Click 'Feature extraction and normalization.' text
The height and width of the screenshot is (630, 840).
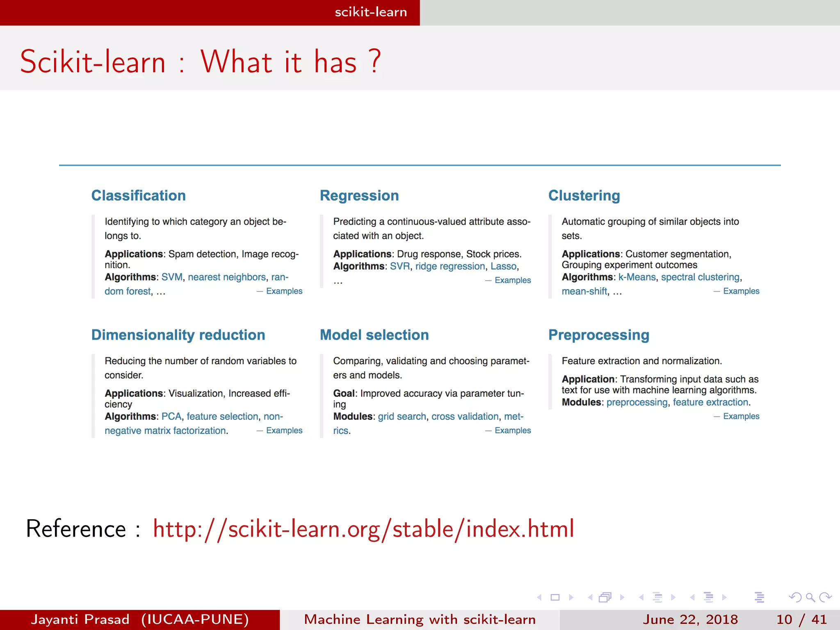(641, 361)
